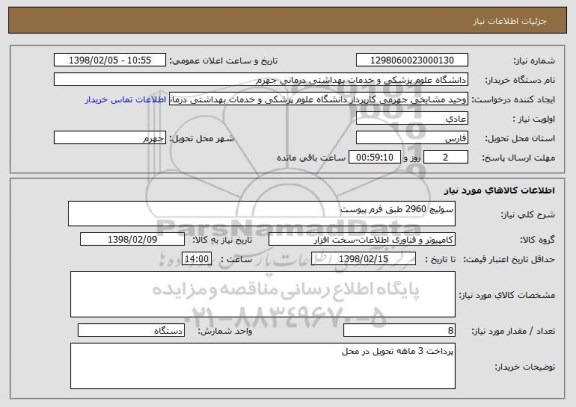
Task: Click the section heading اطلاعات کالاهای مورد نیاز
Action: pyautogui.click(x=499, y=190)
